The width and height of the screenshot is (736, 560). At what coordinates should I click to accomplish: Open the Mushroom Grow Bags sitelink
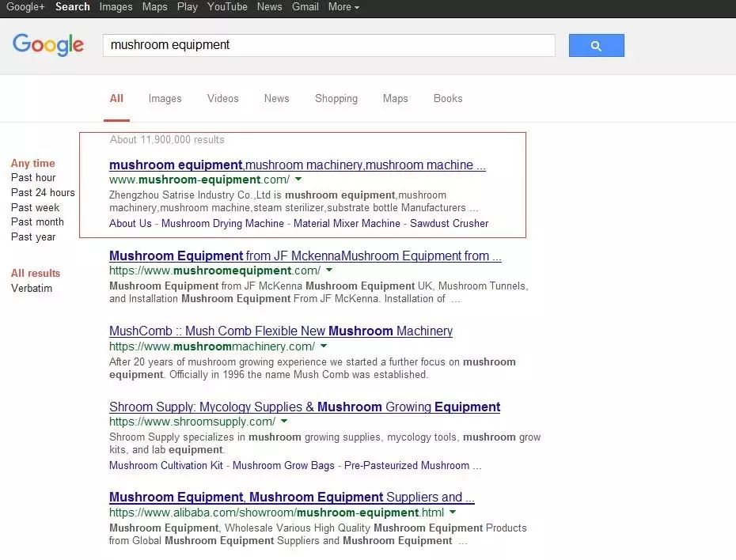click(x=283, y=465)
